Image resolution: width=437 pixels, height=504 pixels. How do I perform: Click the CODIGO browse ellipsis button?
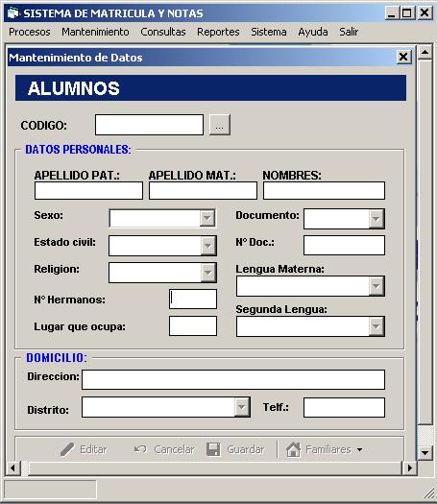pos(220,125)
